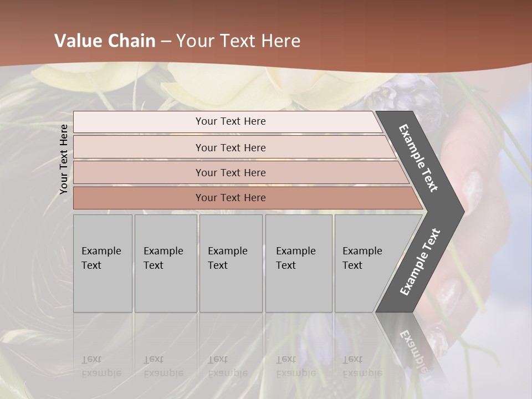
Task: Select the reflected text under the first box
Action: [101, 367]
